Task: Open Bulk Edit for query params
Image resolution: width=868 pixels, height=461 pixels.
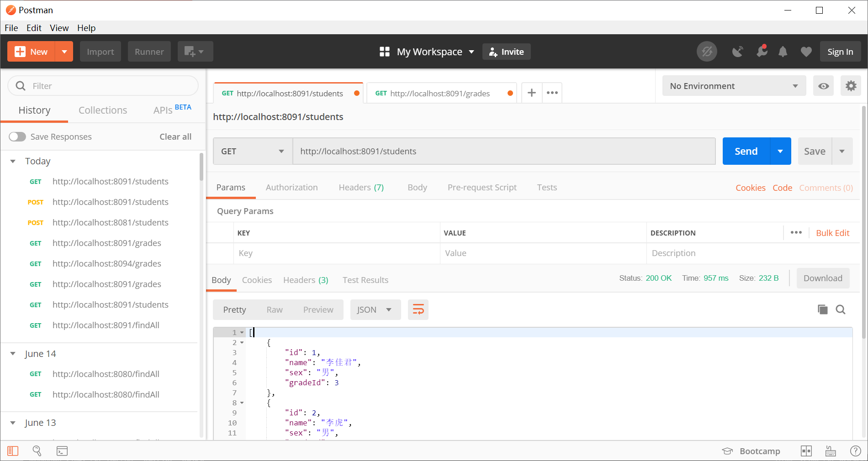Action: 832,233
